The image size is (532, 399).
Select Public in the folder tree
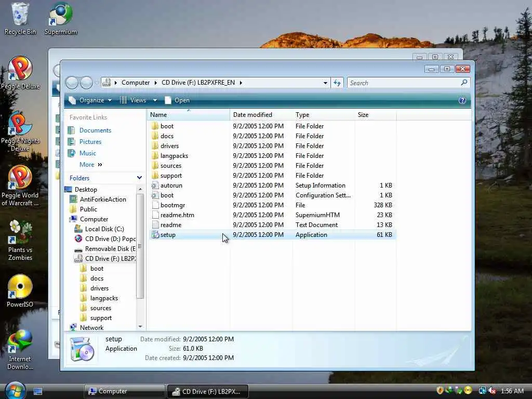tap(84, 209)
